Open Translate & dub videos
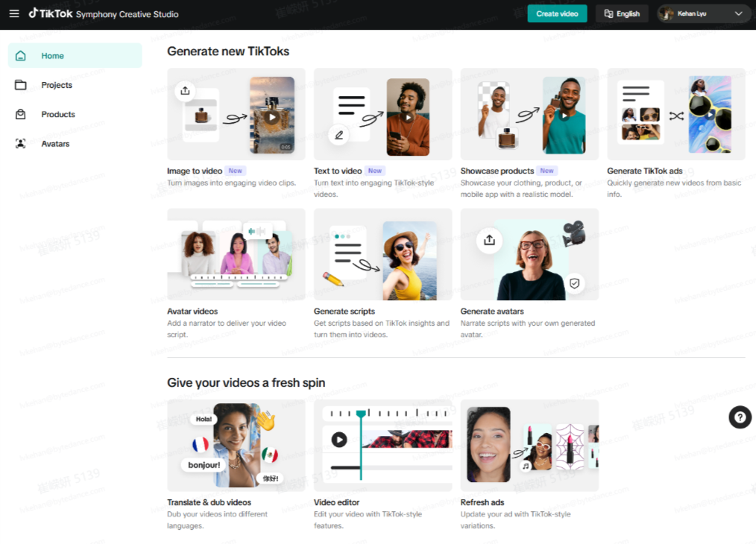Viewport: 756px width, 544px height. pos(236,446)
